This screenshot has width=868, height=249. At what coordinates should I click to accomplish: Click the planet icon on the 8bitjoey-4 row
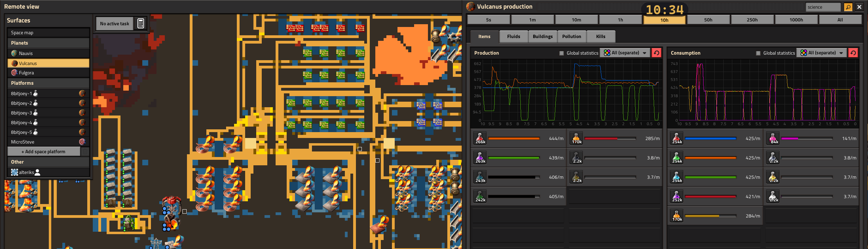[x=82, y=122]
